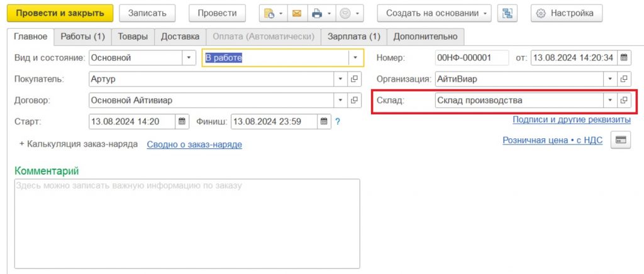Viewport: 644px width, 274px height.
Task: Click the Номер field 00НФ-000001
Action: click(472, 58)
